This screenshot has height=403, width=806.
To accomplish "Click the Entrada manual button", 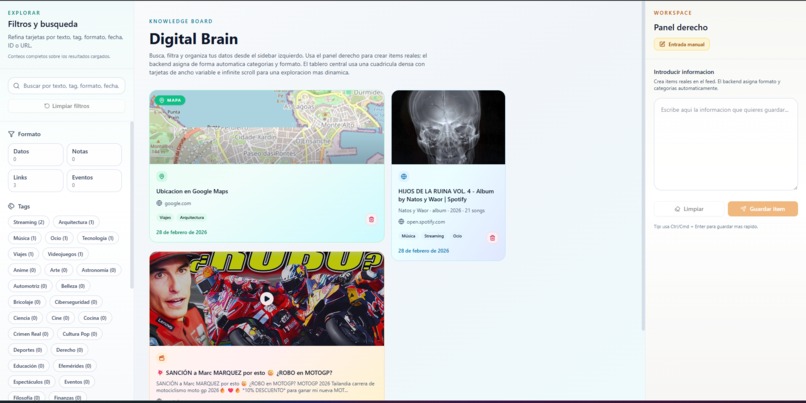I will click(x=682, y=44).
